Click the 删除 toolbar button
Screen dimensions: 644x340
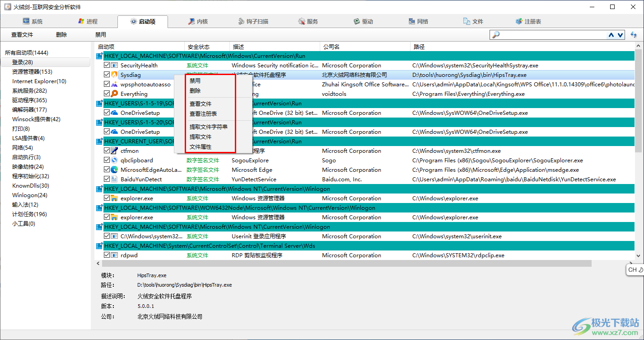[x=61, y=35]
